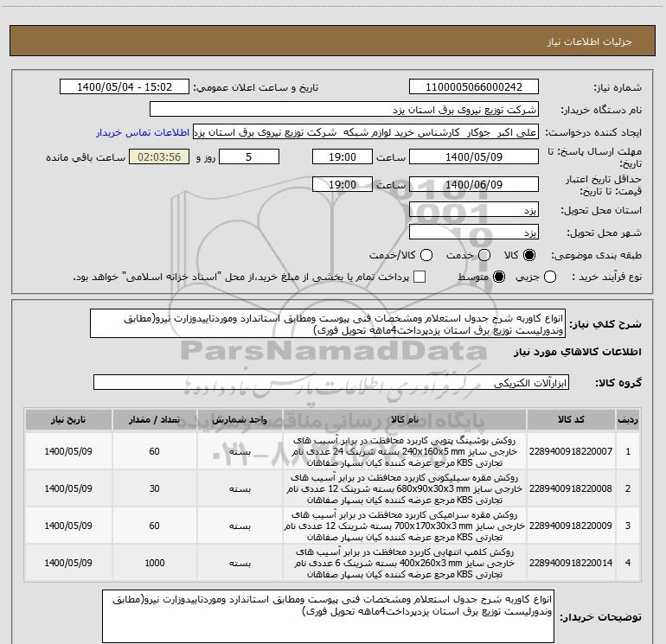
Task: Click item code 2289400918220007
Action: [571, 451]
